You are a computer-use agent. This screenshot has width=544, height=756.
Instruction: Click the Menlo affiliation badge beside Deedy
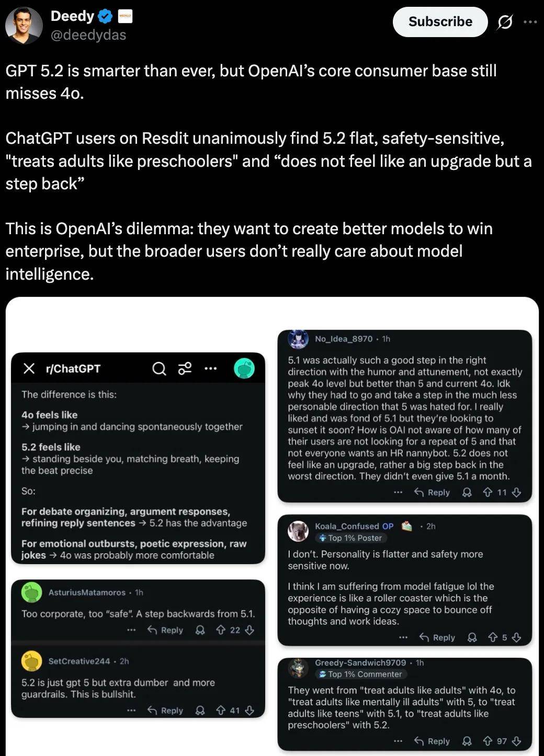coord(125,17)
